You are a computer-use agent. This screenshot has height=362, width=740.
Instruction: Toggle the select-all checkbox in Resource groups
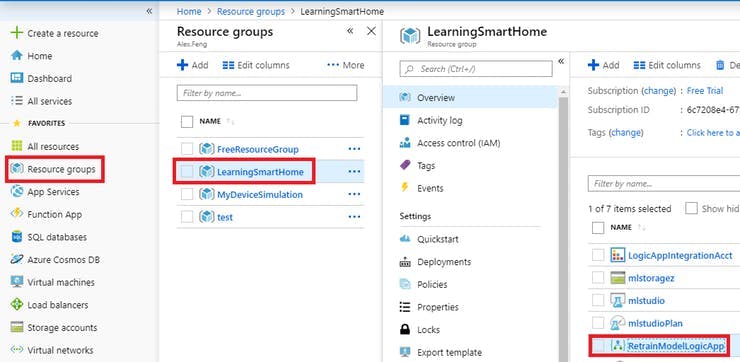point(187,122)
